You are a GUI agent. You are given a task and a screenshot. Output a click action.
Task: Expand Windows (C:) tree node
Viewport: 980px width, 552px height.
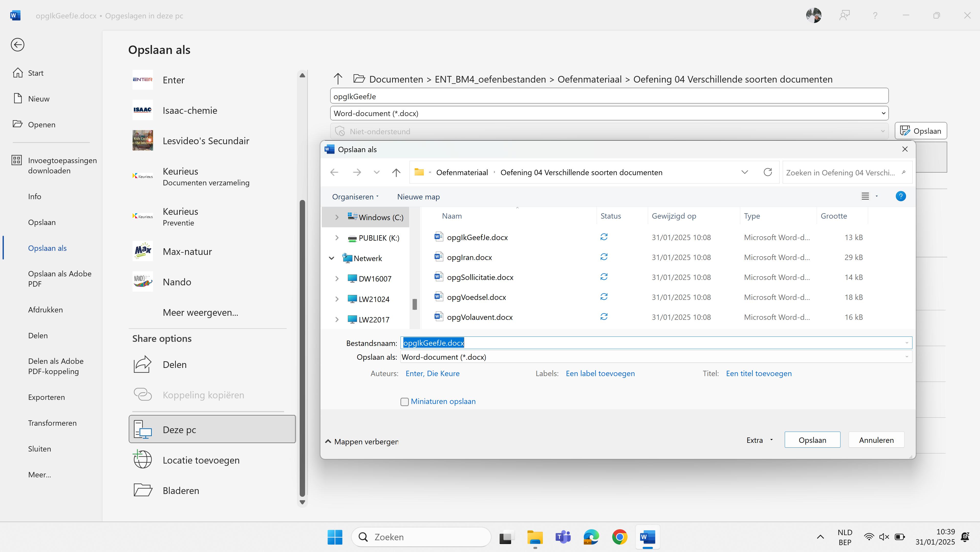click(337, 218)
